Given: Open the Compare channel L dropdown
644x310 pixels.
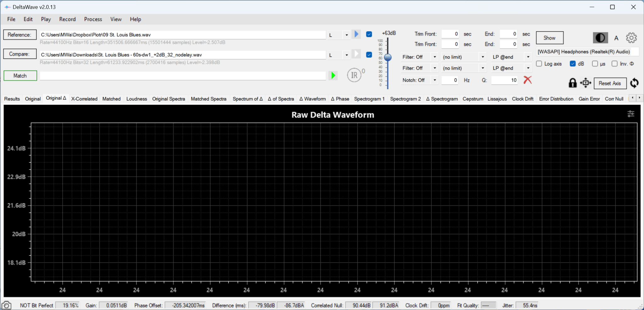Looking at the screenshot, I should click(339, 55).
